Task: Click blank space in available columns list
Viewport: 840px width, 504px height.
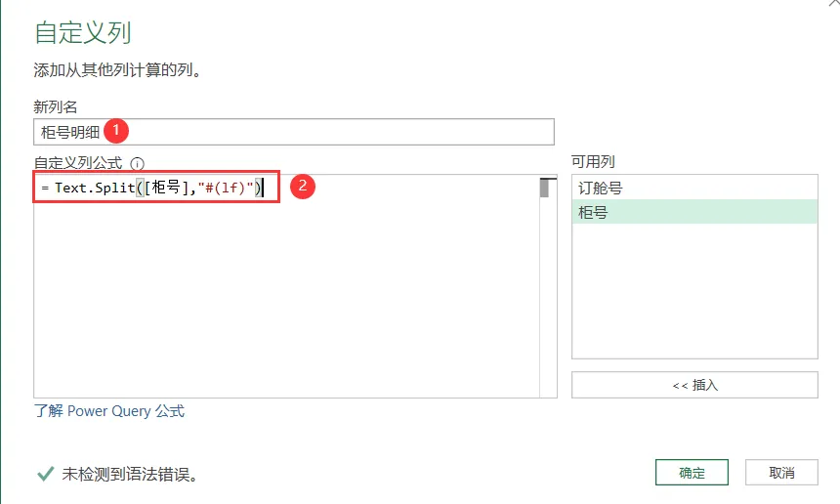Action: click(694, 291)
